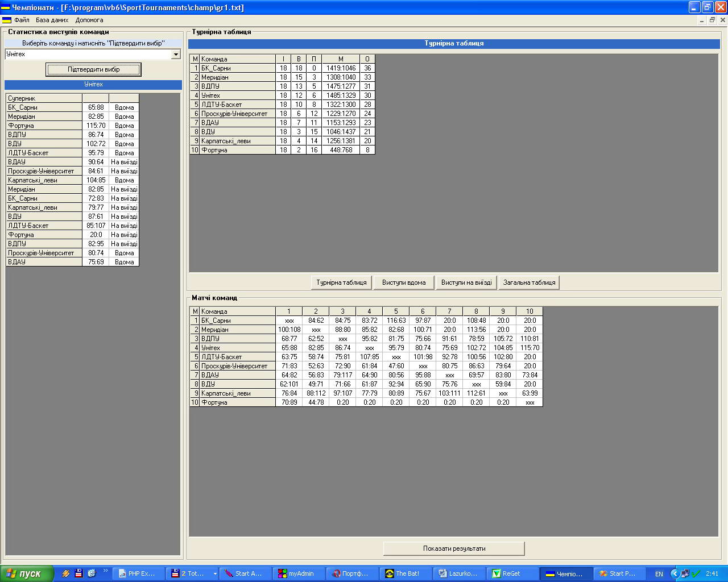Open the База даних menu

point(52,20)
